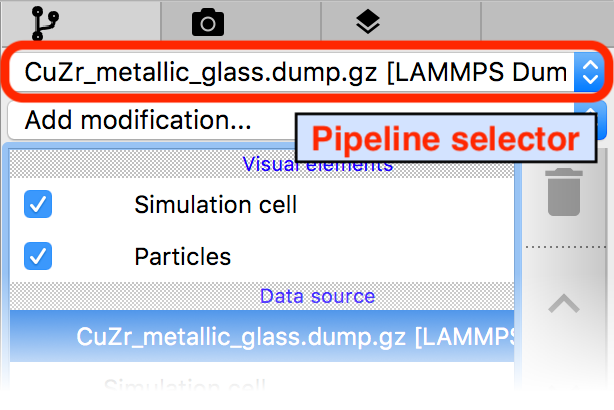Click the red Pipeline selector label
Screen dimensions: 614x410
443,138
